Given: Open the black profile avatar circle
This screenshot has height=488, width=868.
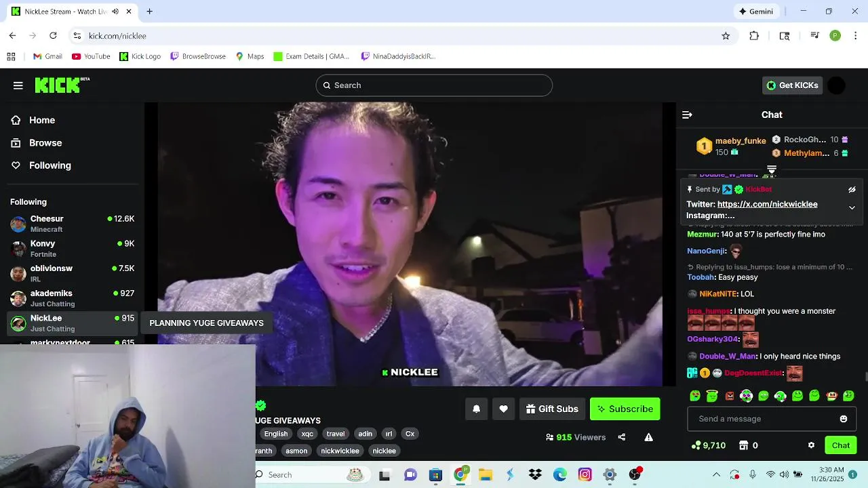Looking at the screenshot, I should [837, 85].
